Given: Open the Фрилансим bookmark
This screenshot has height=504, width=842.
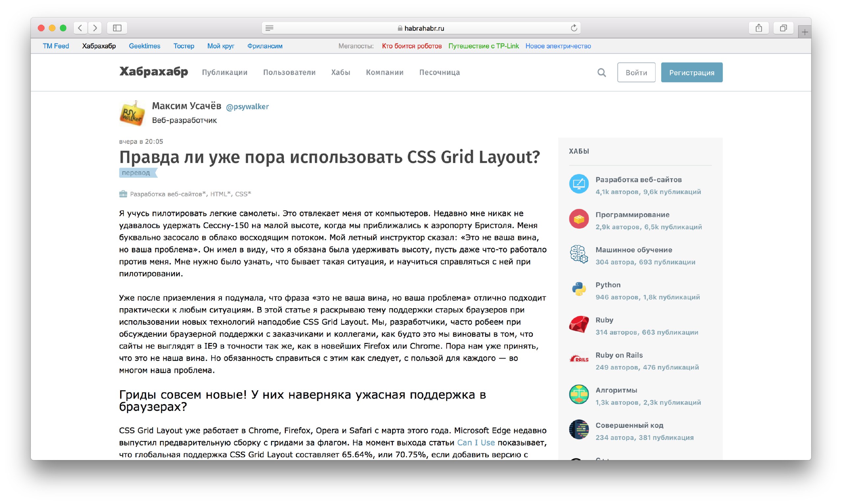Looking at the screenshot, I should 264,46.
